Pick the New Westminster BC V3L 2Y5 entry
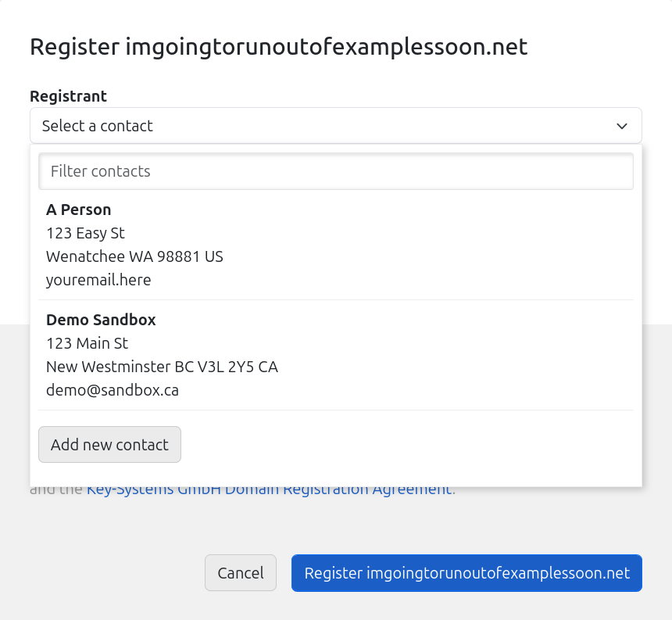This screenshot has height=620, width=672. pyautogui.click(x=162, y=367)
